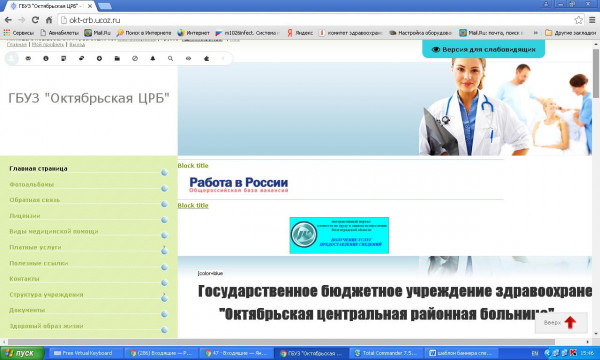This screenshot has height=360, width=600.
Task: Click the user avatar icon in admin bar
Action: tap(11, 59)
